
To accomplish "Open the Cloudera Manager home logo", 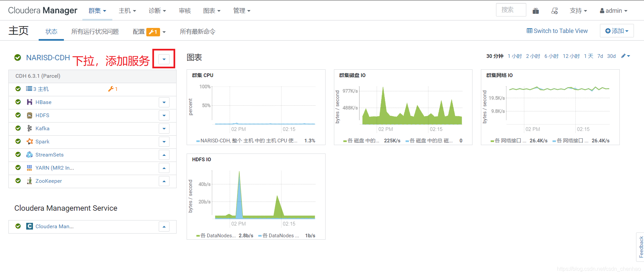I will point(43,10).
